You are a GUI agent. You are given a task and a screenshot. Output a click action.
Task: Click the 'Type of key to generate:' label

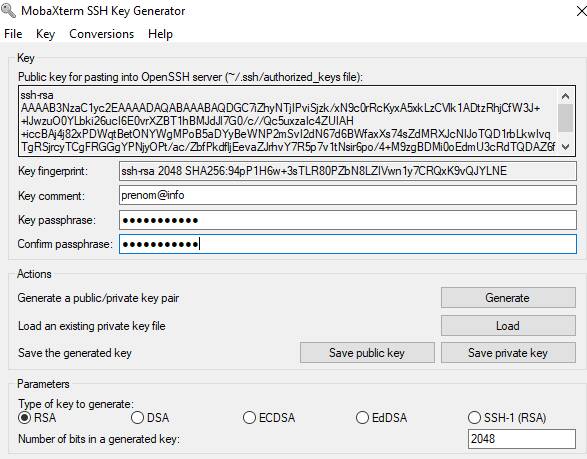[x=76, y=404]
